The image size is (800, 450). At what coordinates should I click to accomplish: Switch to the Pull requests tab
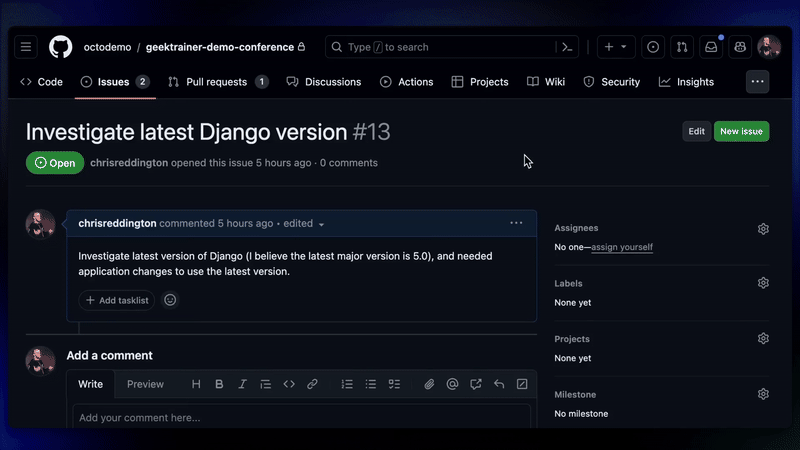217,82
